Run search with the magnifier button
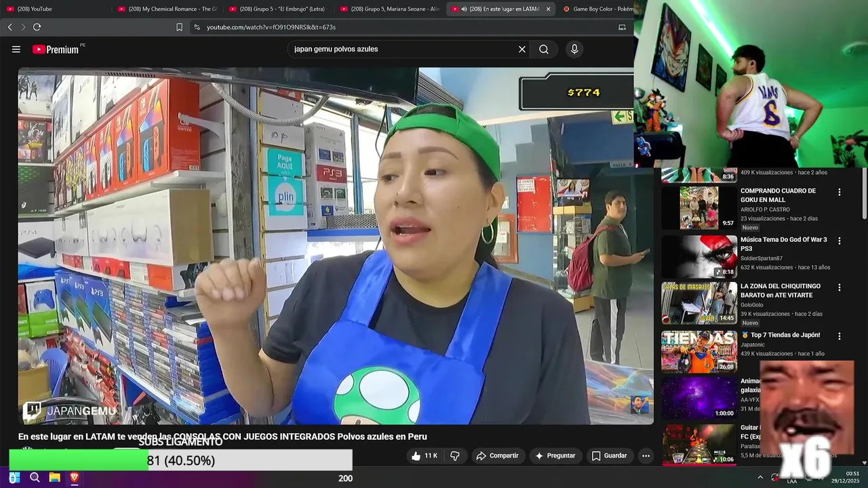This screenshot has width=868, height=488. point(544,49)
